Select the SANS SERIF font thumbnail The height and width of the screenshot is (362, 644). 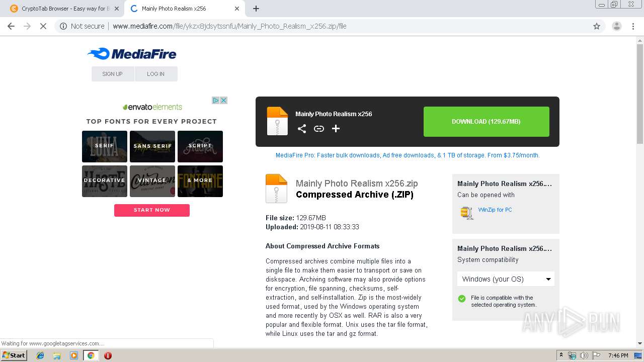tap(152, 146)
